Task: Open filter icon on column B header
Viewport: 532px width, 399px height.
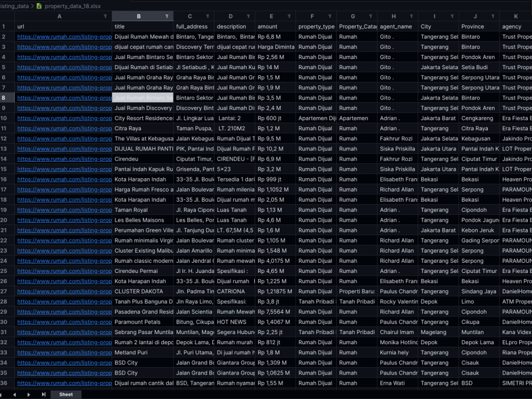Action: point(167,16)
